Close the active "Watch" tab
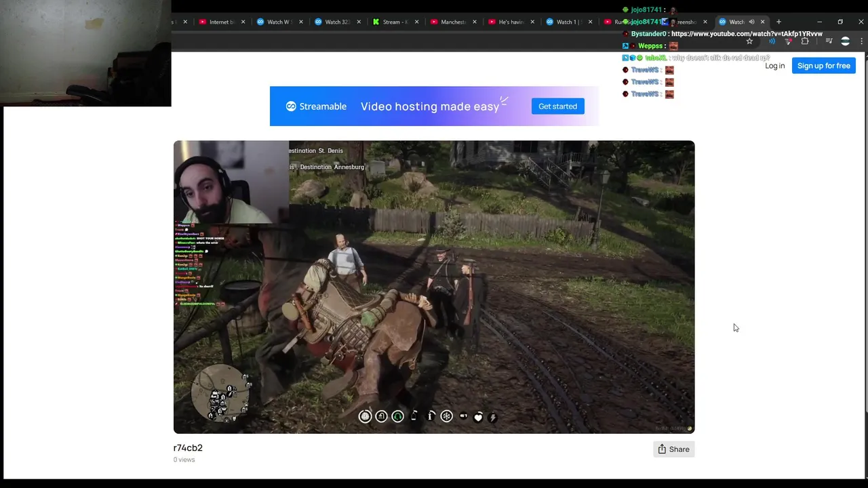The height and width of the screenshot is (488, 868). click(x=762, y=22)
